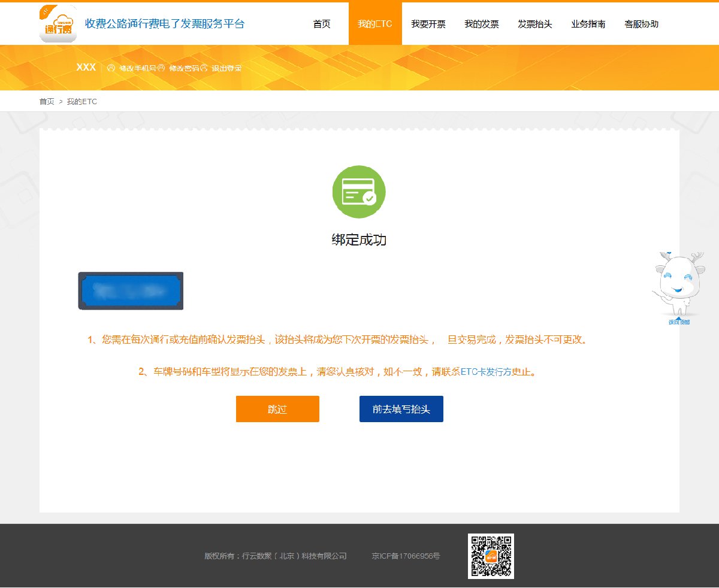Click the XXX username text
The height and width of the screenshot is (588, 719).
(x=86, y=68)
